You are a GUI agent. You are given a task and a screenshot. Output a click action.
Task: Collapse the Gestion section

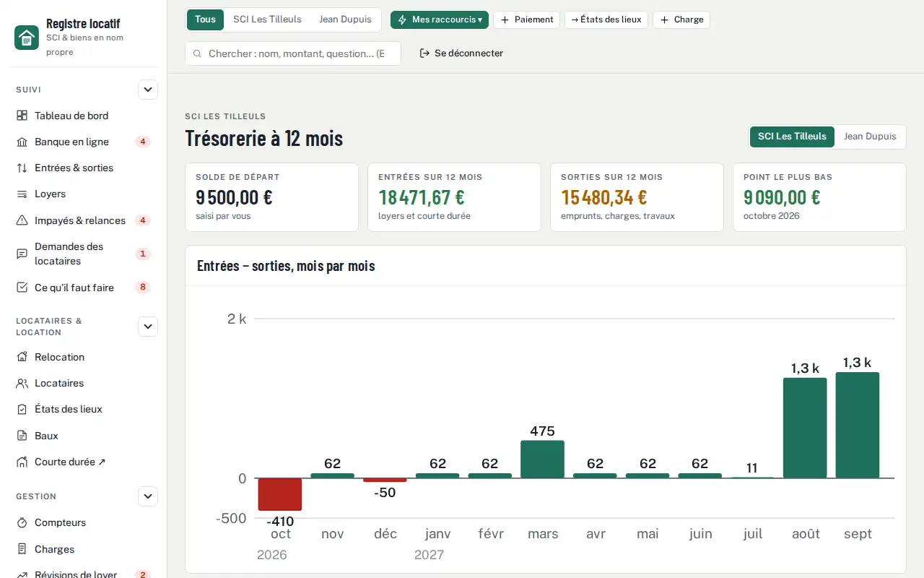click(x=148, y=496)
